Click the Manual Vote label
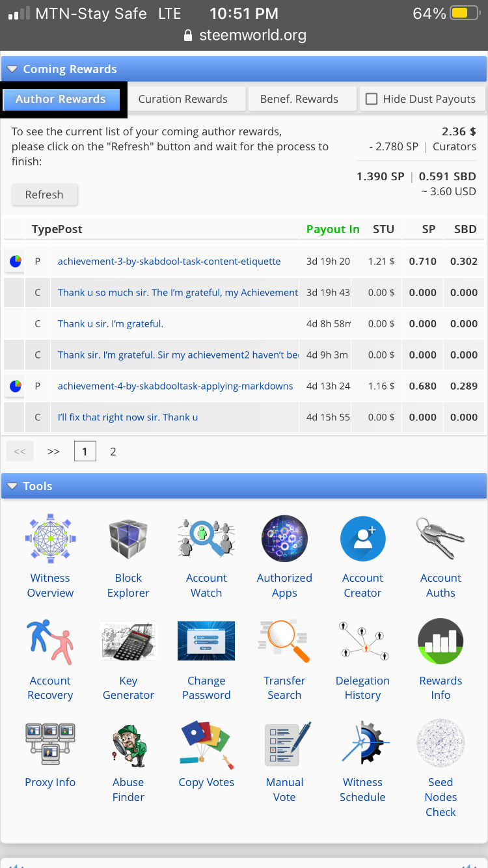 (x=284, y=790)
